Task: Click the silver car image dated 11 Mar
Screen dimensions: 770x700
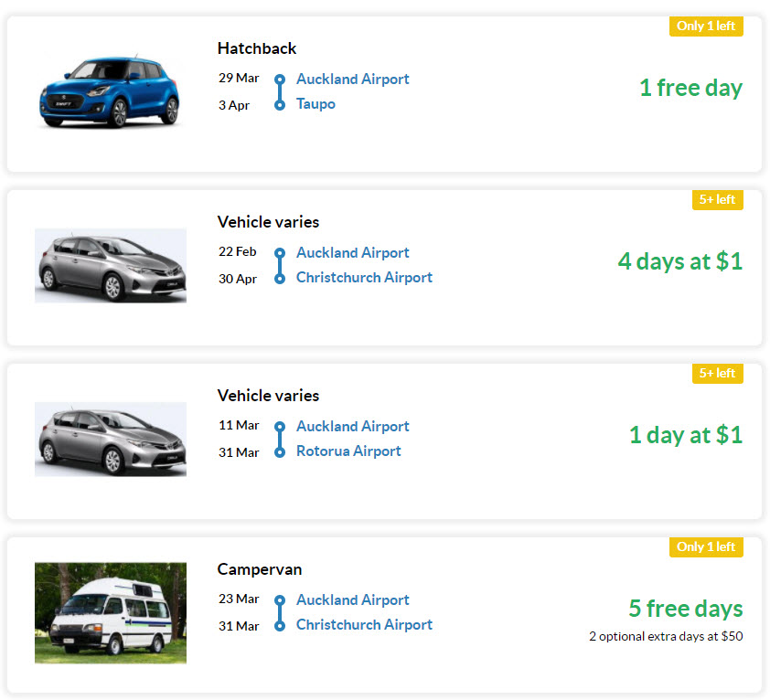Action: 111,439
